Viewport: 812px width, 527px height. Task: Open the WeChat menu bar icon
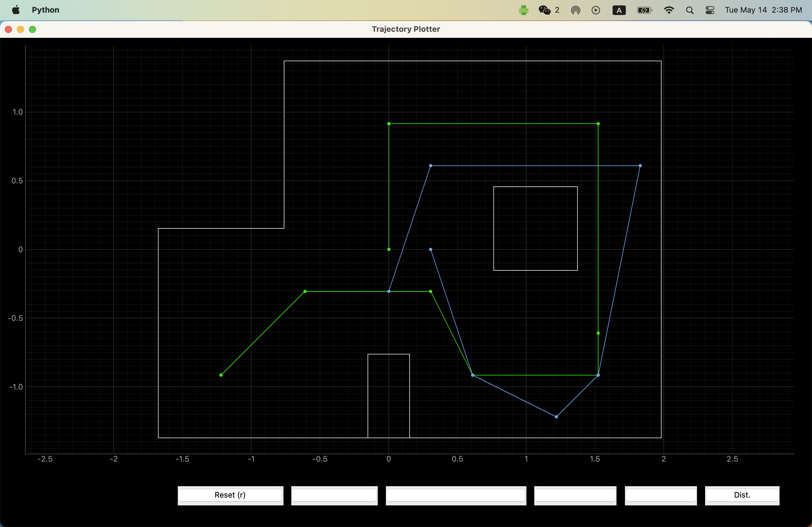coord(544,10)
